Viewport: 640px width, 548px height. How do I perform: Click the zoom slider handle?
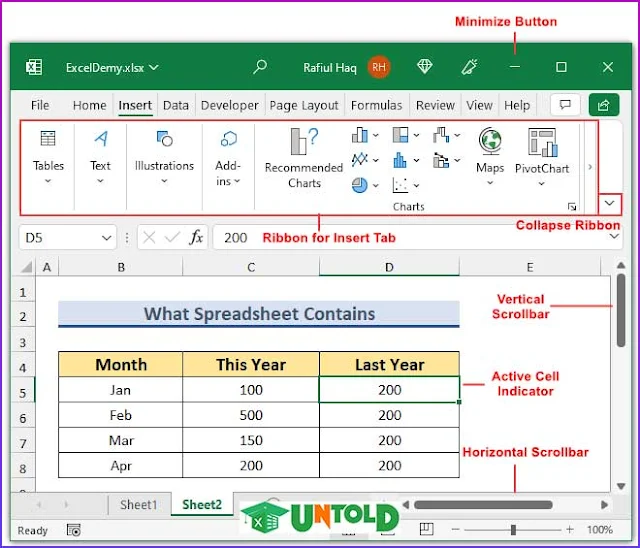pyautogui.click(x=513, y=530)
